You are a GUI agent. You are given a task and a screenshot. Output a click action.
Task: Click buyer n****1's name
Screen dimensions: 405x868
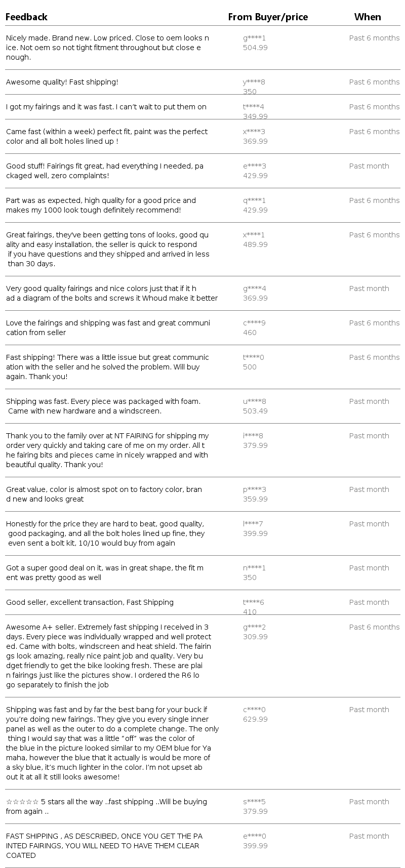254,568
